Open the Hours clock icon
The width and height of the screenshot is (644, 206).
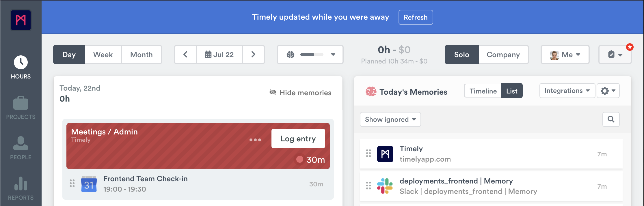[x=21, y=62]
